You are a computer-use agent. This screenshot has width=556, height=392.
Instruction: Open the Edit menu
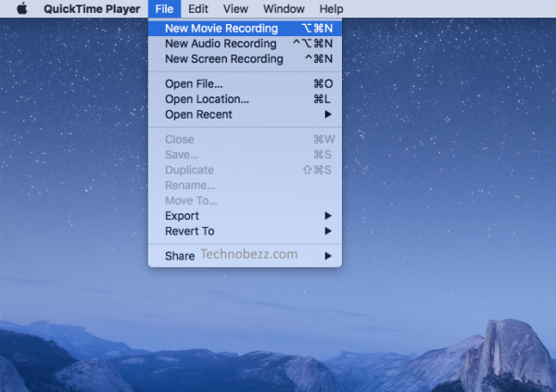tap(197, 8)
